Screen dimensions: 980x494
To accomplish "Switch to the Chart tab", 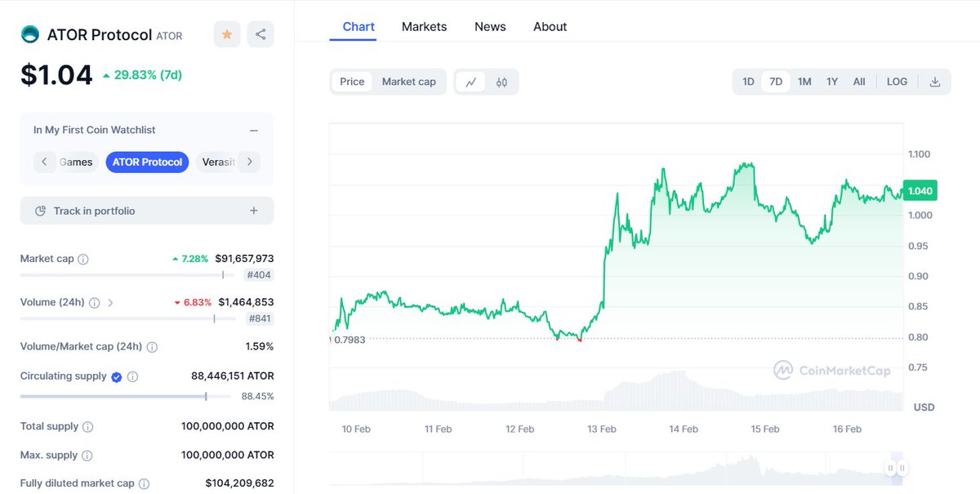I will (x=359, y=26).
